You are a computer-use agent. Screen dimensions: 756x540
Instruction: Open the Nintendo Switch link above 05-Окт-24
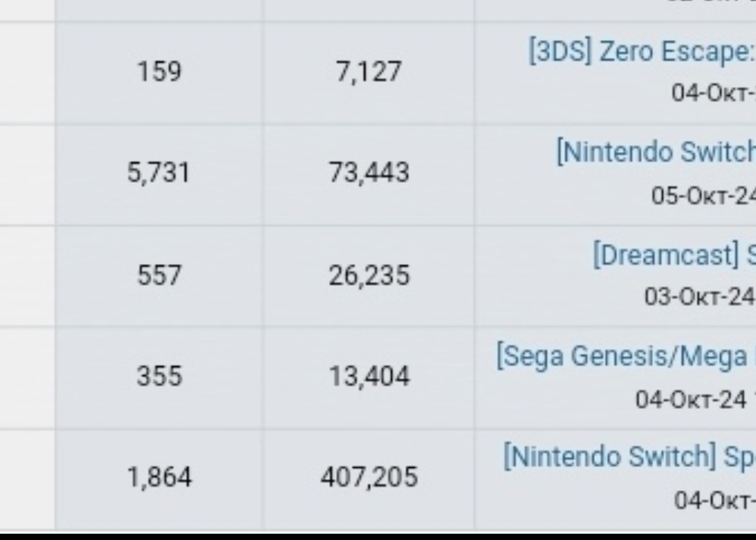(x=656, y=153)
